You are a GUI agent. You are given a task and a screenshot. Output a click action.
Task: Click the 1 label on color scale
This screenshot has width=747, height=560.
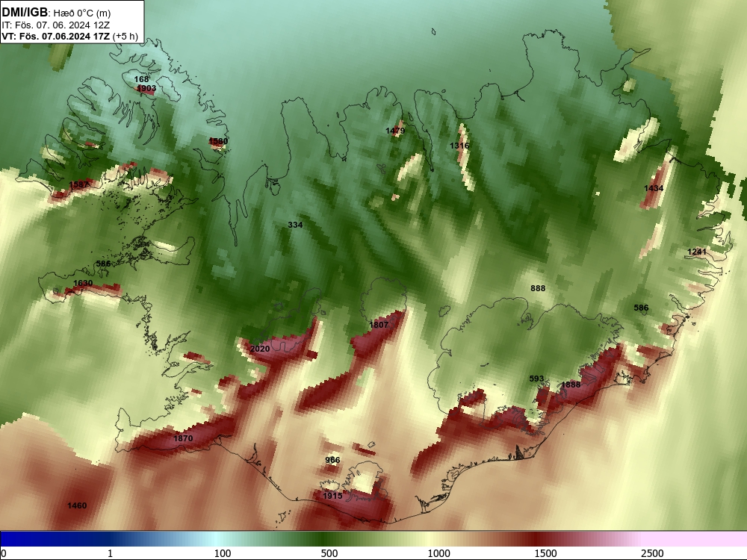coord(110,553)
